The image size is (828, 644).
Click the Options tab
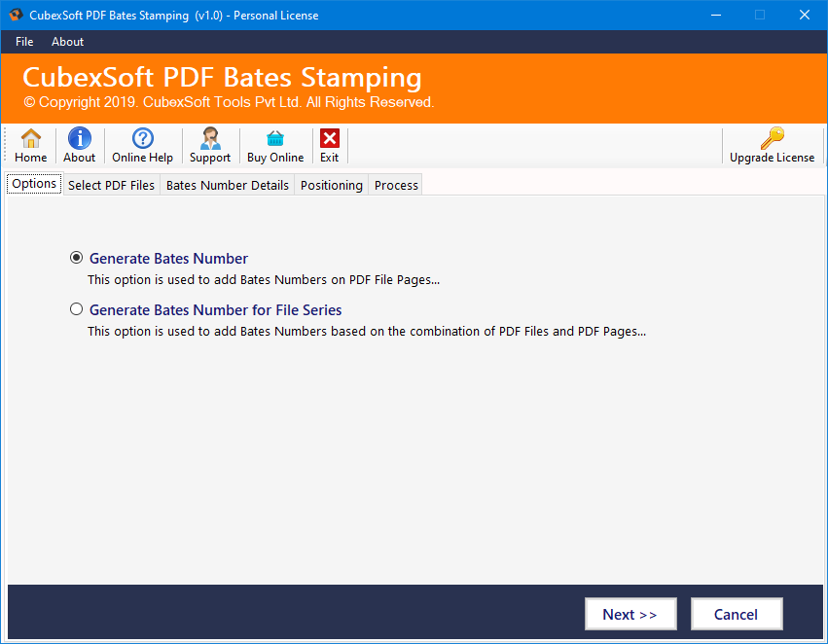(x=33, y=183)
